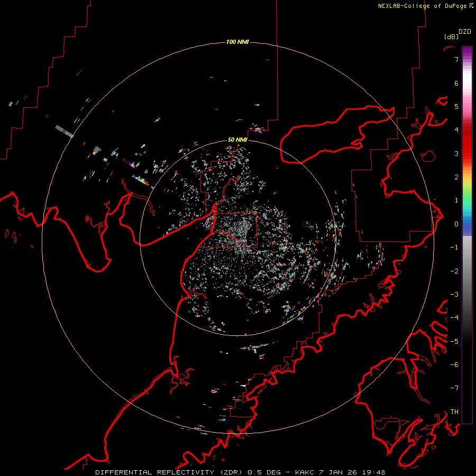Click the 2 value on color scale
Screen dimensions: 476x476
(456, 177)
